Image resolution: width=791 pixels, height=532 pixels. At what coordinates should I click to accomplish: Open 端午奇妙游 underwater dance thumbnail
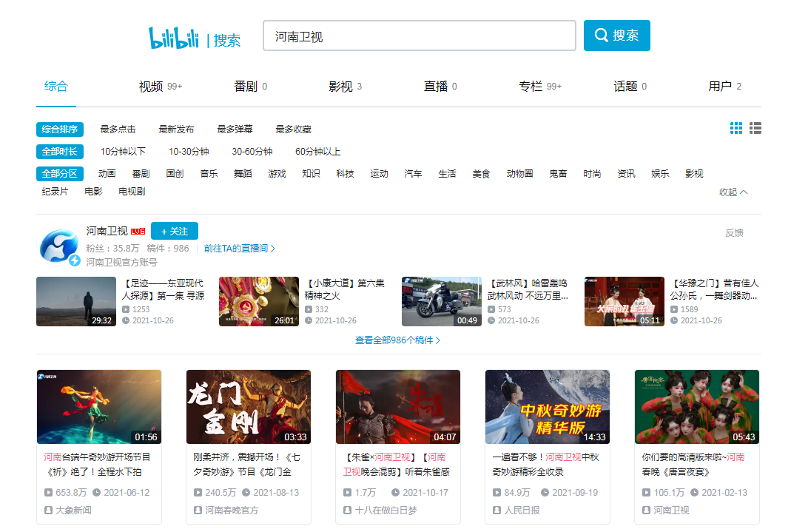click(x=99, y=407)
